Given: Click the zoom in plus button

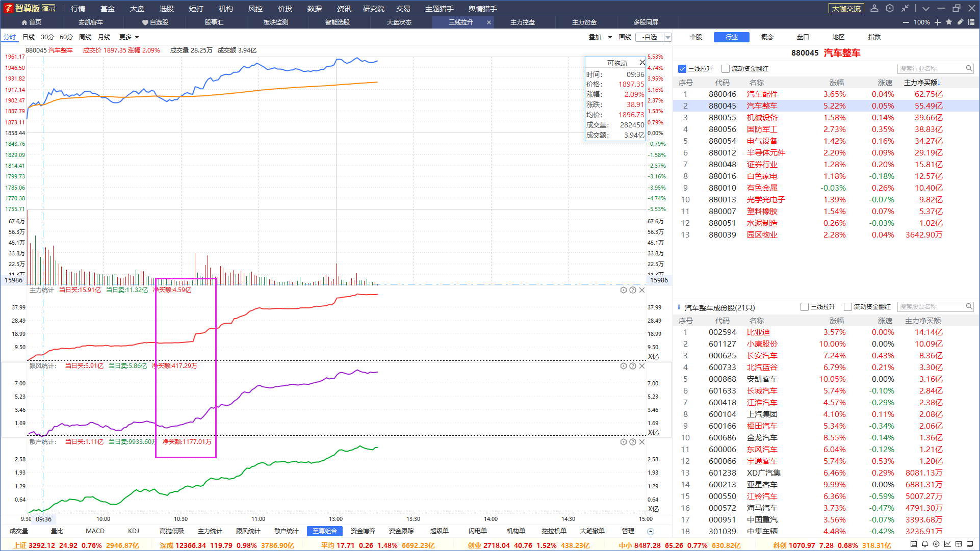Looking at the screenshot, I should 938,22.
